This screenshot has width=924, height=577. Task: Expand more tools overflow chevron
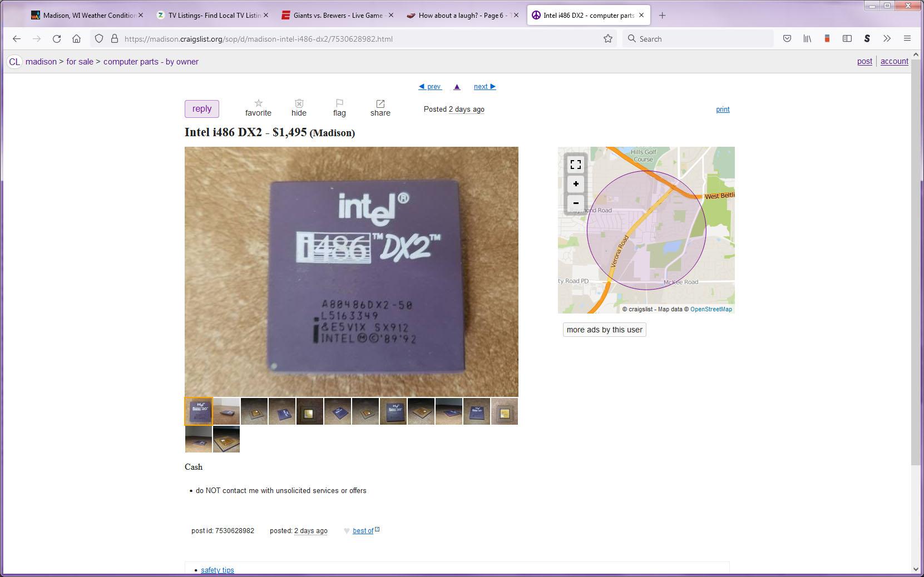tap(887, 39)
